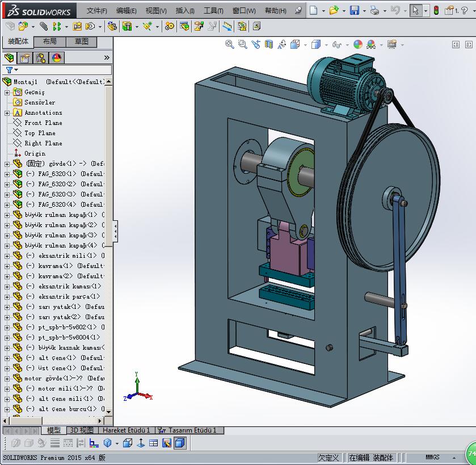The image size is (476, 465).
Task: Click the Bill of Materials icon
Action: (x=184, y=27)
